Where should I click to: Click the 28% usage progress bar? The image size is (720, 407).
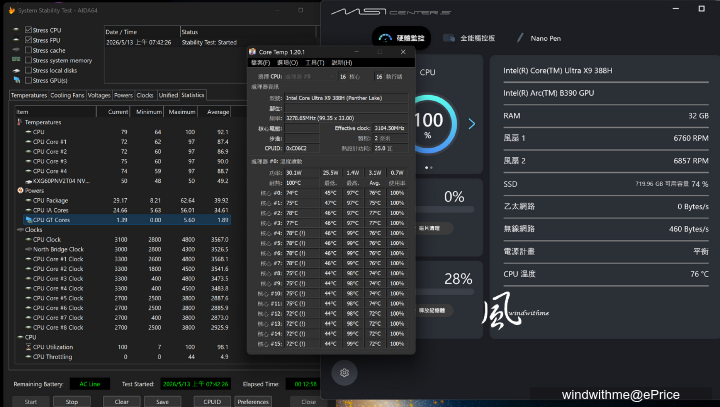[x=444, y=292]
